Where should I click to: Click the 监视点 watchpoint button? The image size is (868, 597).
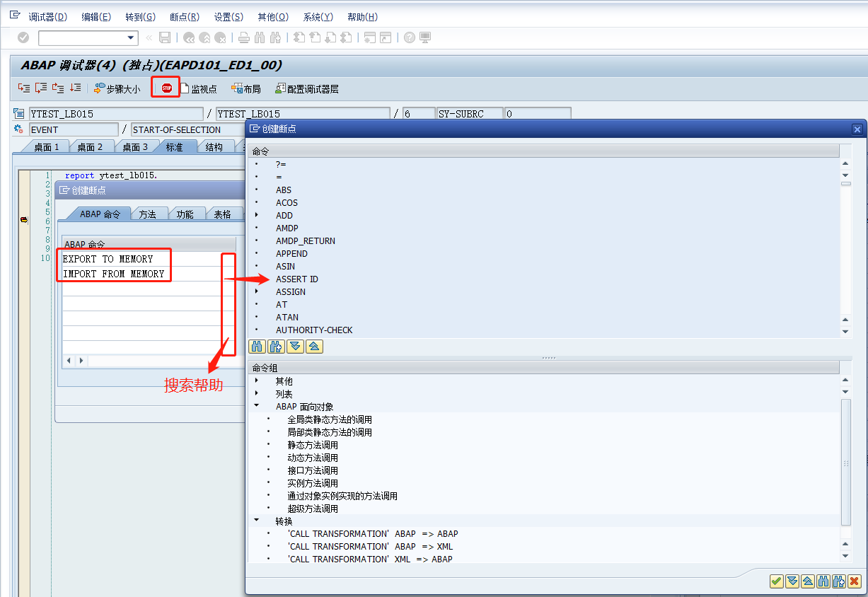coord(198,88)
